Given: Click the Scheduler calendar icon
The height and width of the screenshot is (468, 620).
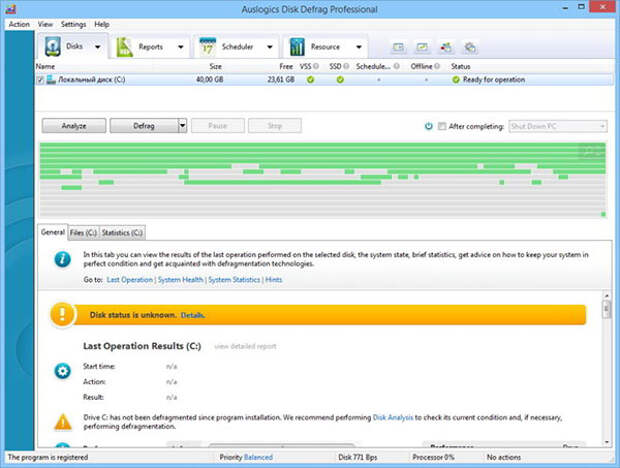Looking at the screenshot, I should (x=208, y=47).
